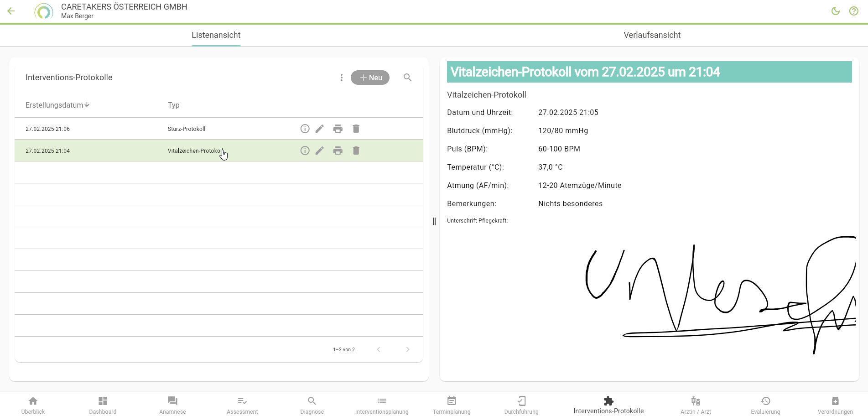Toggle dark mode with the moon icon
This screenshot has width=868, height=416.
click(835, 11)
